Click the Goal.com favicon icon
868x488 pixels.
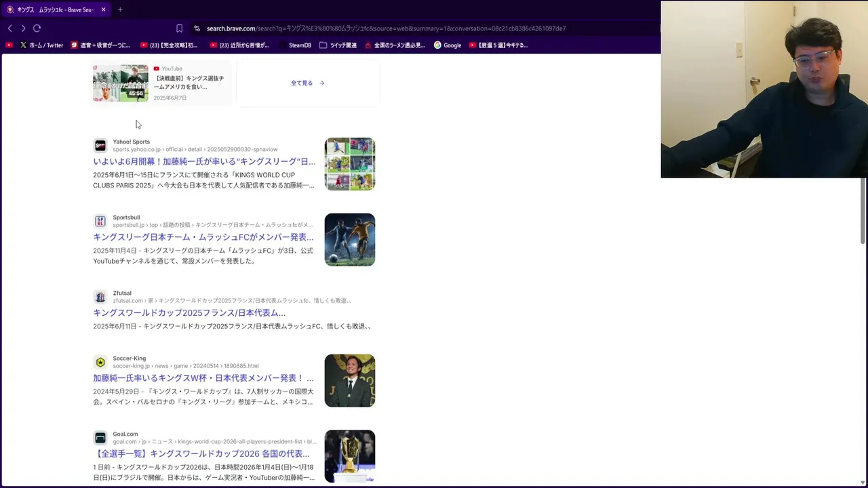(100, 438)
